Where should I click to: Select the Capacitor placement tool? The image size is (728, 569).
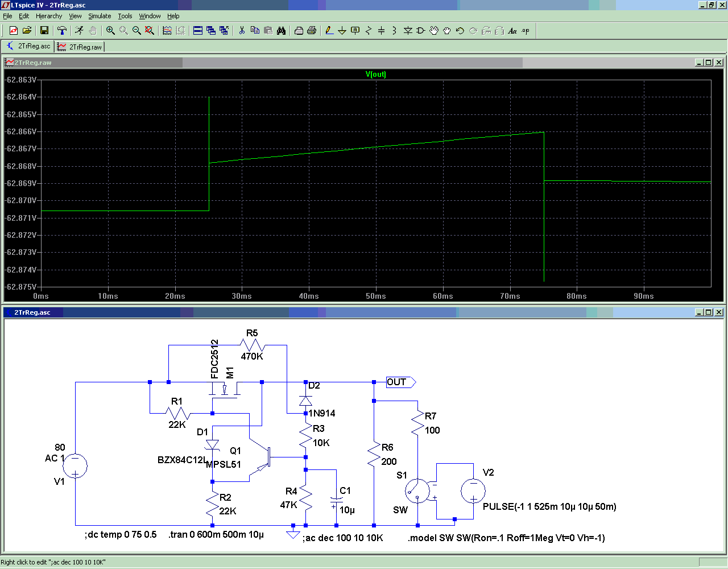[382, 31]
